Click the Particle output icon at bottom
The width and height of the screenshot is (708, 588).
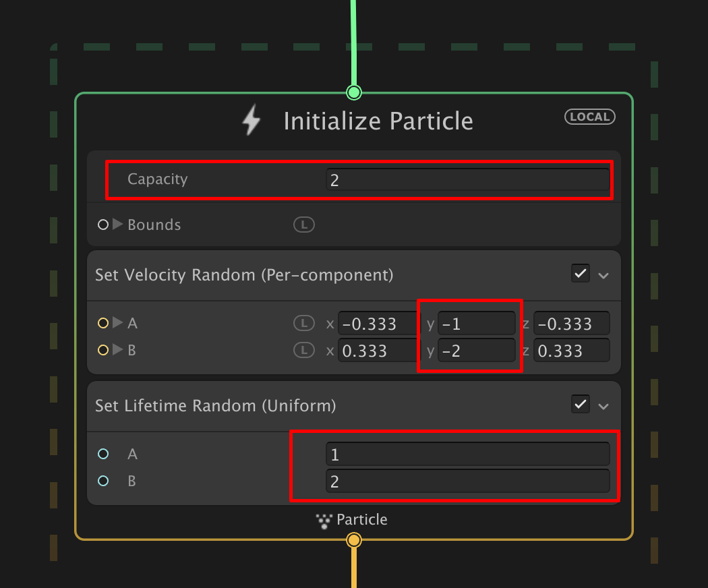325,520
